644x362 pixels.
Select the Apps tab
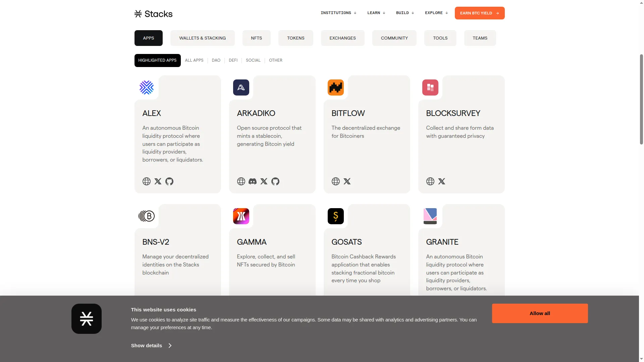pos(149,38)
